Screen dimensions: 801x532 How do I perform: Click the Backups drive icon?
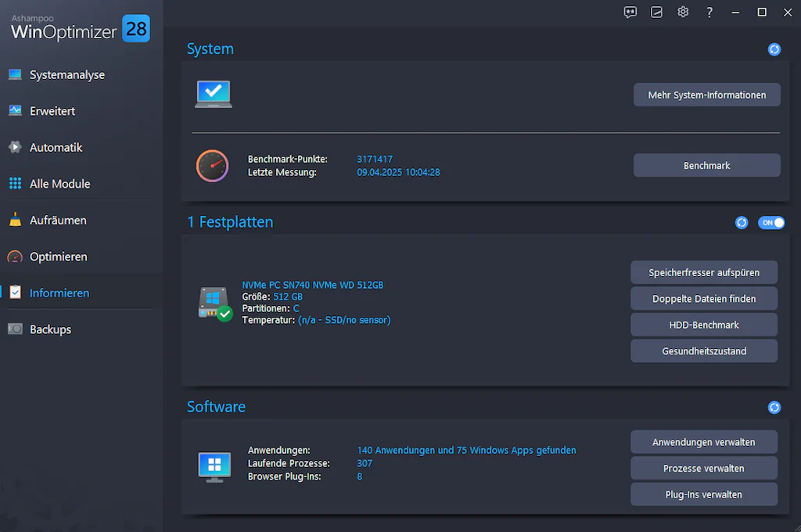(x=15, y=329)
